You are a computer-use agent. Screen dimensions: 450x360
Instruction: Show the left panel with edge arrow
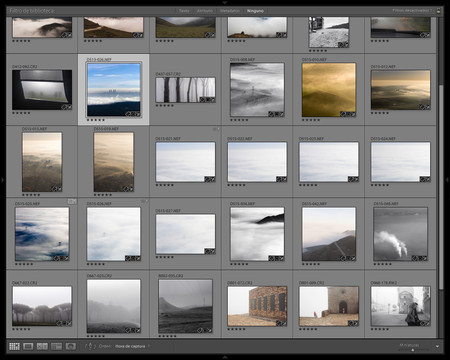pos(2,180)
